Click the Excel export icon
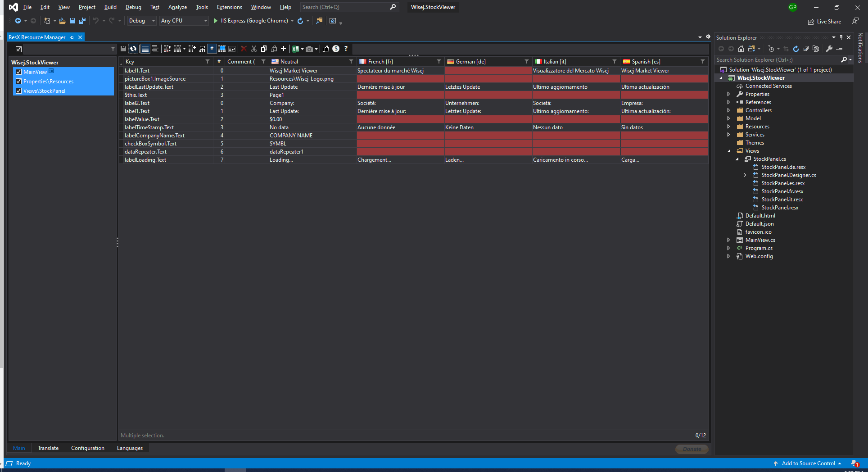The height and width of the screenshot is (472, 868). tap(295, 49)
